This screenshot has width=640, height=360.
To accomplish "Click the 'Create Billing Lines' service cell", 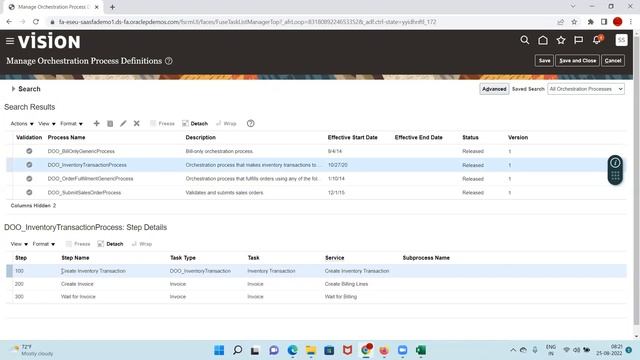I will pyautogui.click(x=346, y=284).
